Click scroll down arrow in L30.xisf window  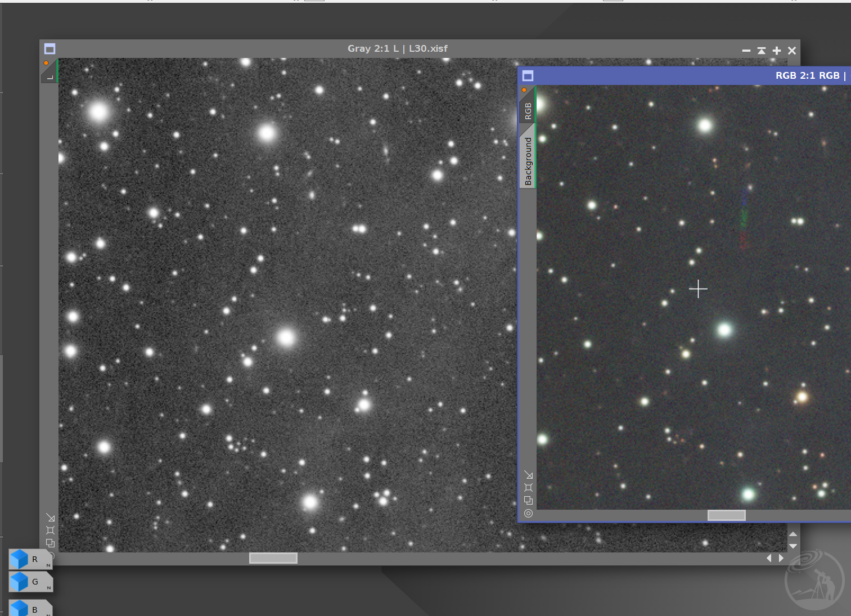(793, 546)
